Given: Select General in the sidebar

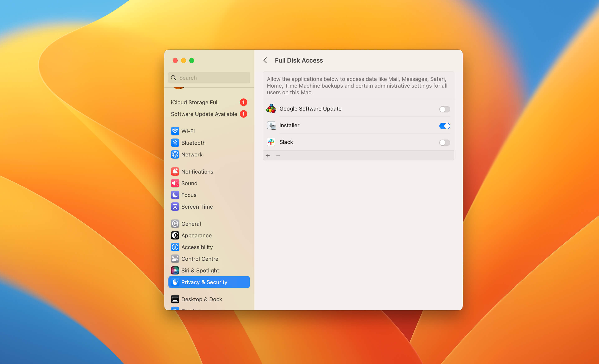Looking at the screenshot, I should 191,224.
